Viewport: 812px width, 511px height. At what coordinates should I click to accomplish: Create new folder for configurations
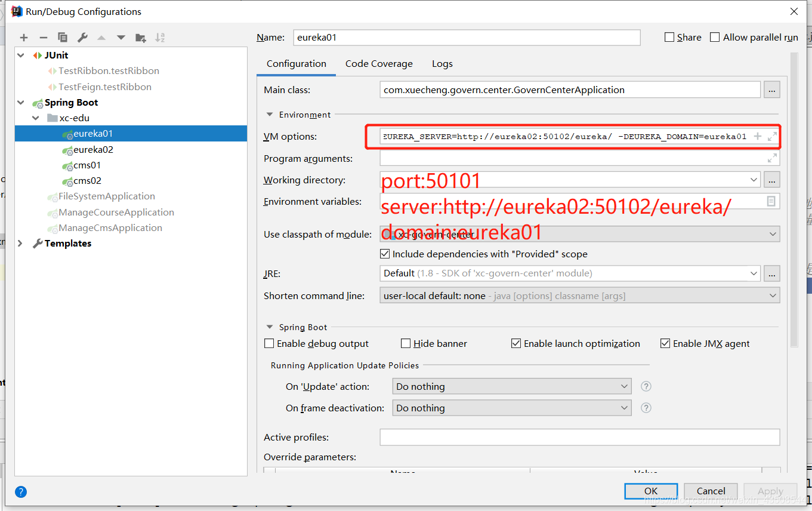tap(141, 38)
